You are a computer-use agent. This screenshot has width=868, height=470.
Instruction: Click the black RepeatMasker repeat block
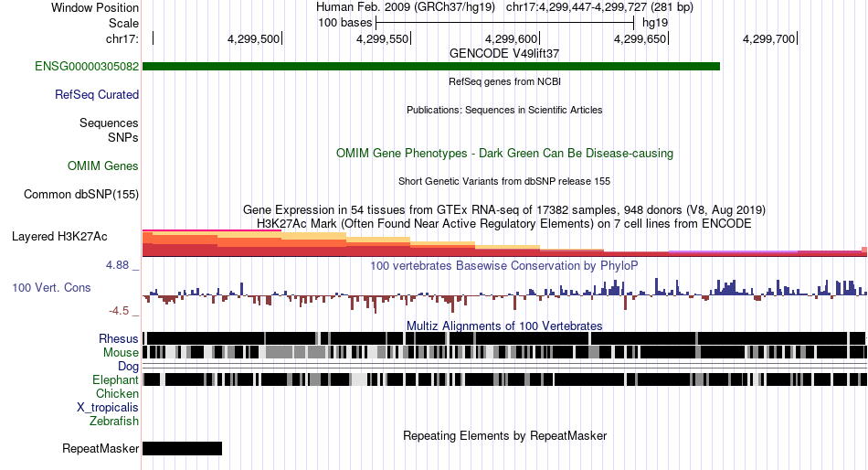tap(182, 448)
